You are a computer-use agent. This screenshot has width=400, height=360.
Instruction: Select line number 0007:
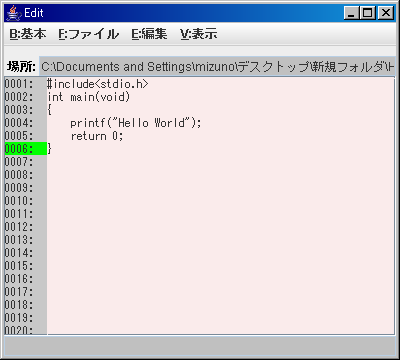[x=19, y=162]
